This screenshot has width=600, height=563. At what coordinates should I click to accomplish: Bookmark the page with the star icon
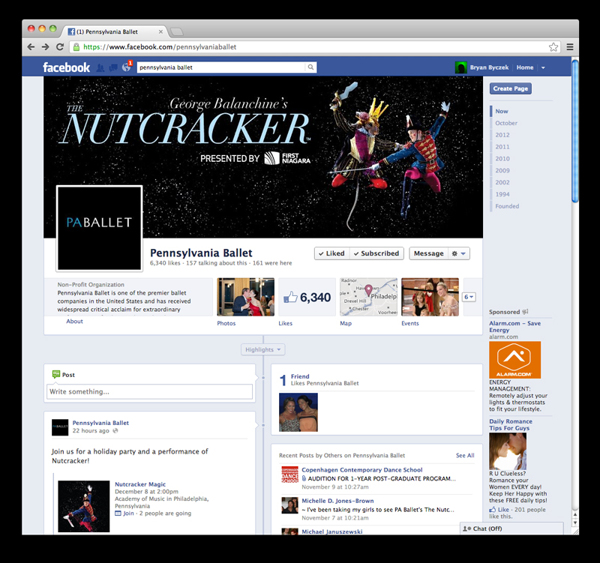553,47
